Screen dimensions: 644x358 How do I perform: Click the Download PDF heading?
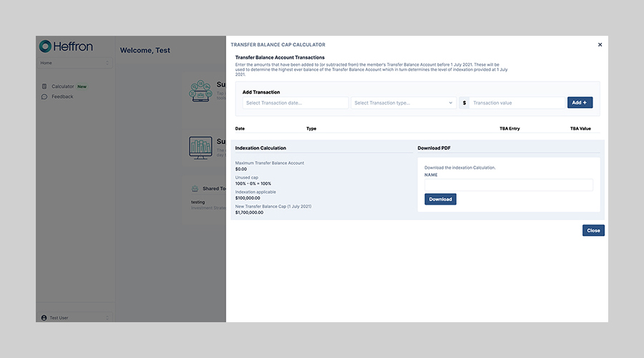tap(434, 148)
